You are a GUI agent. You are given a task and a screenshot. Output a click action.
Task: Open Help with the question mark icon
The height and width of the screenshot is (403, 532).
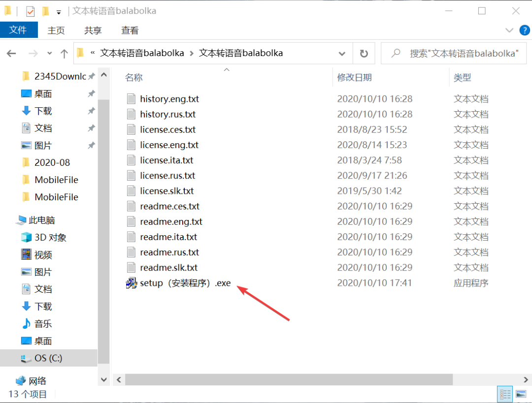[525, 30]
